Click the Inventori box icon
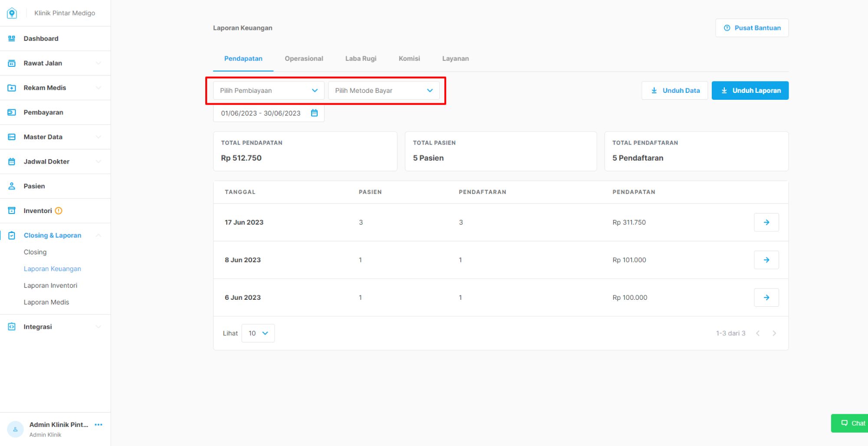Viewport: 868px width, 446px height. [x=12, y=211]
